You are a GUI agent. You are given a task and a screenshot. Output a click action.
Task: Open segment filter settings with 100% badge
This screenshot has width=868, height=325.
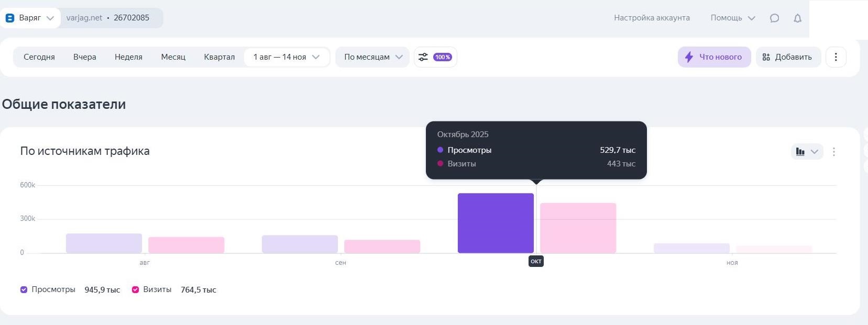(x=435, y=57)
